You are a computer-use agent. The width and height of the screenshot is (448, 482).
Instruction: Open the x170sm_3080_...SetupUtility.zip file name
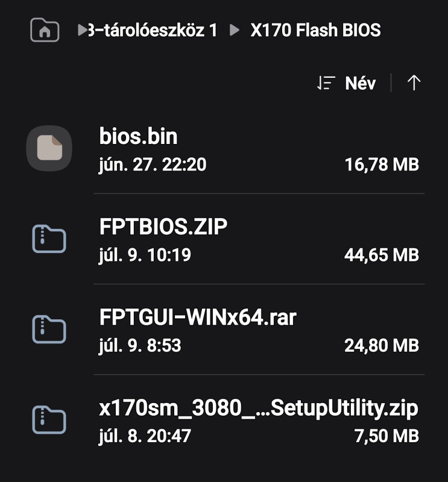coord(259,408)
